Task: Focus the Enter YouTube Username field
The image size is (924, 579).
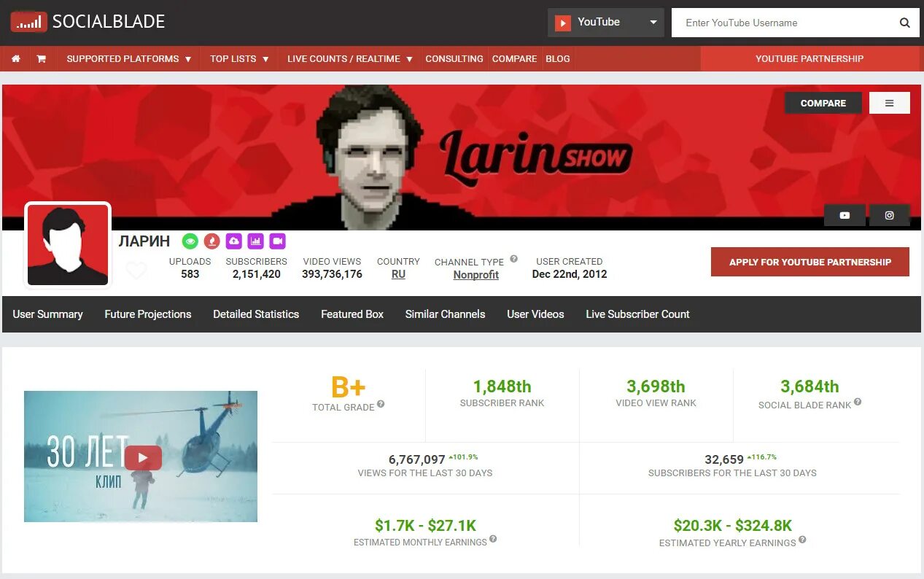Action: 782,23
